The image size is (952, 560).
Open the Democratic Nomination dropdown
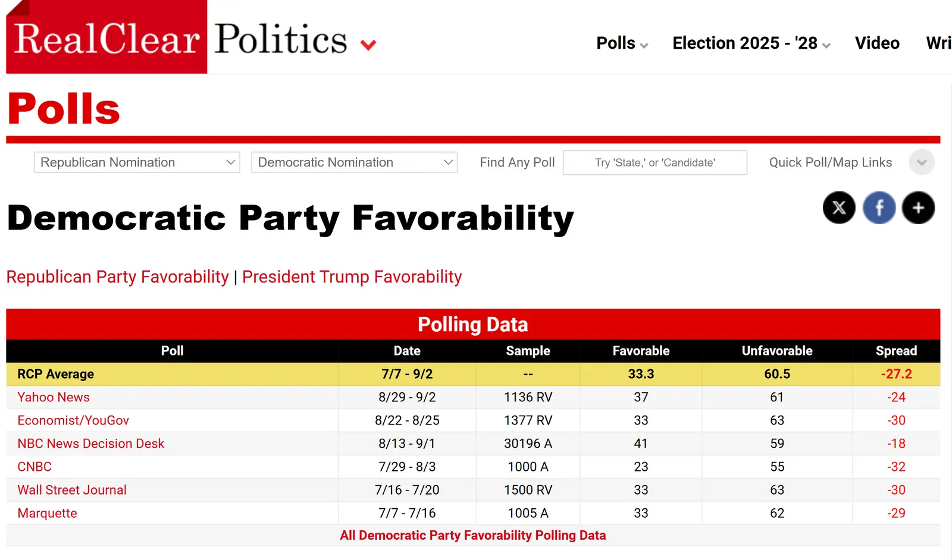tap(354, 162)
